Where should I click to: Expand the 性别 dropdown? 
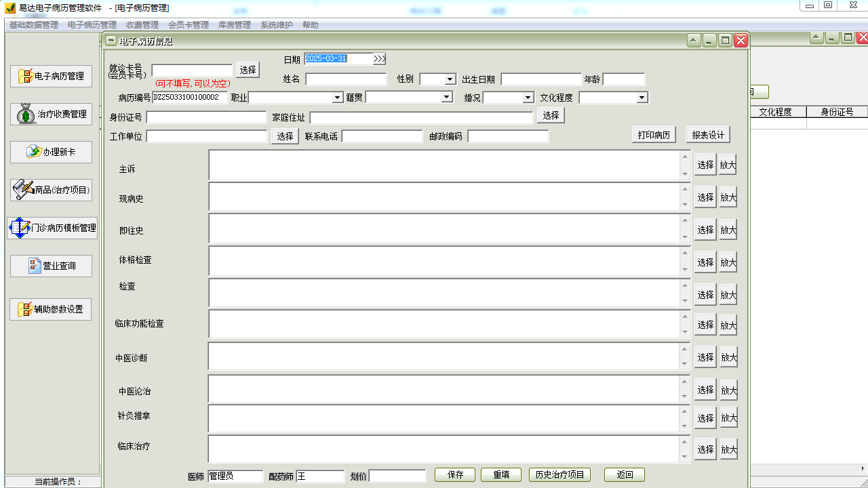[450, 79]
